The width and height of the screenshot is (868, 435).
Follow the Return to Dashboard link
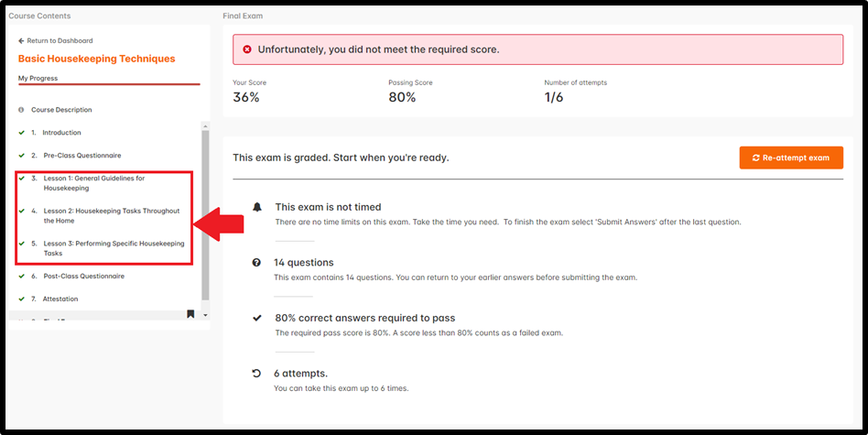[60, 41]
